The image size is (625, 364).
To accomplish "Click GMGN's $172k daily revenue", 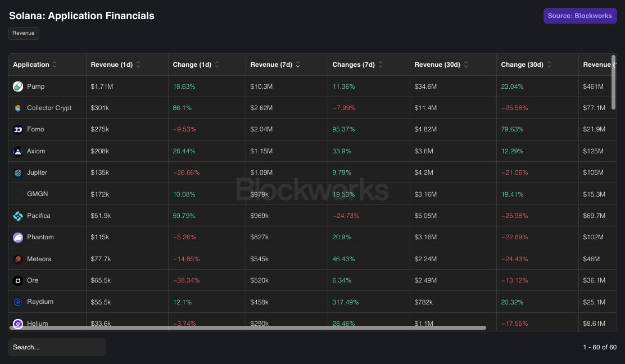I will (99, 194).
